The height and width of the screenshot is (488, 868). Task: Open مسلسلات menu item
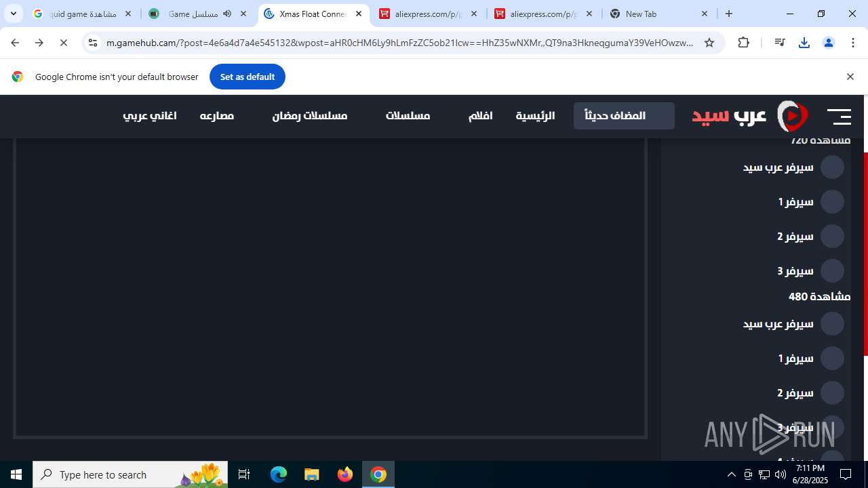coord(408,116)
